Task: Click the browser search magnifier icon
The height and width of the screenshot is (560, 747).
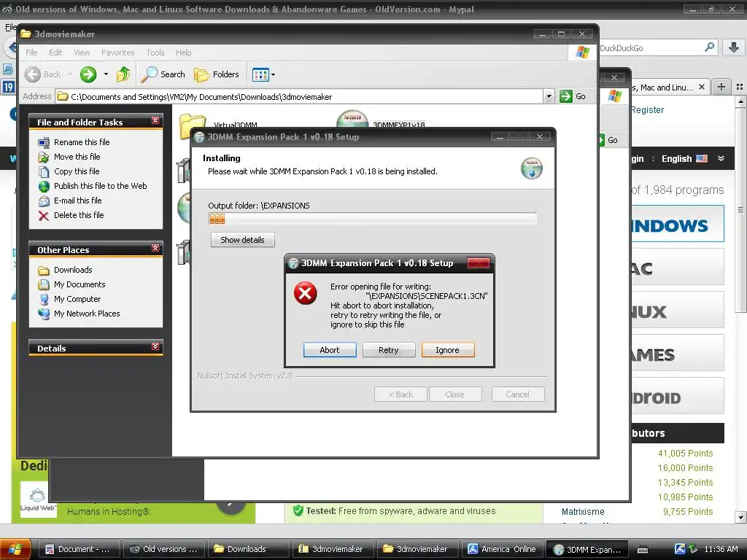Action: pyautogui.click(x=709, y=47)
